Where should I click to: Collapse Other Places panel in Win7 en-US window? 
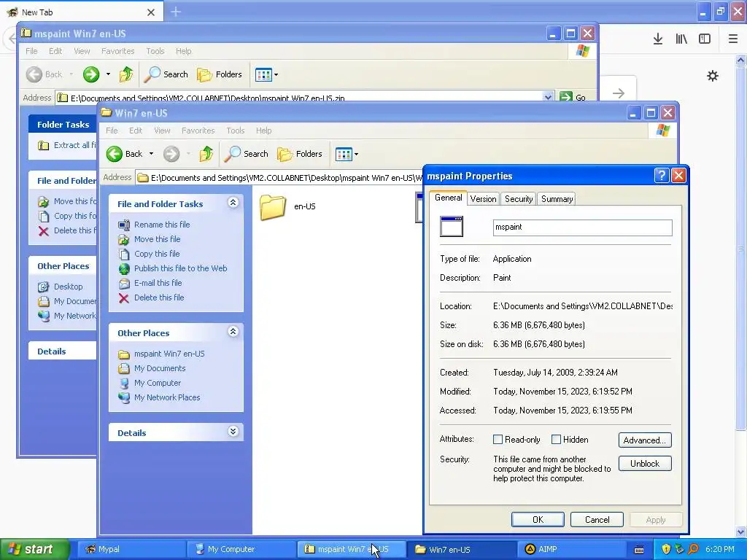coord(233,332)
